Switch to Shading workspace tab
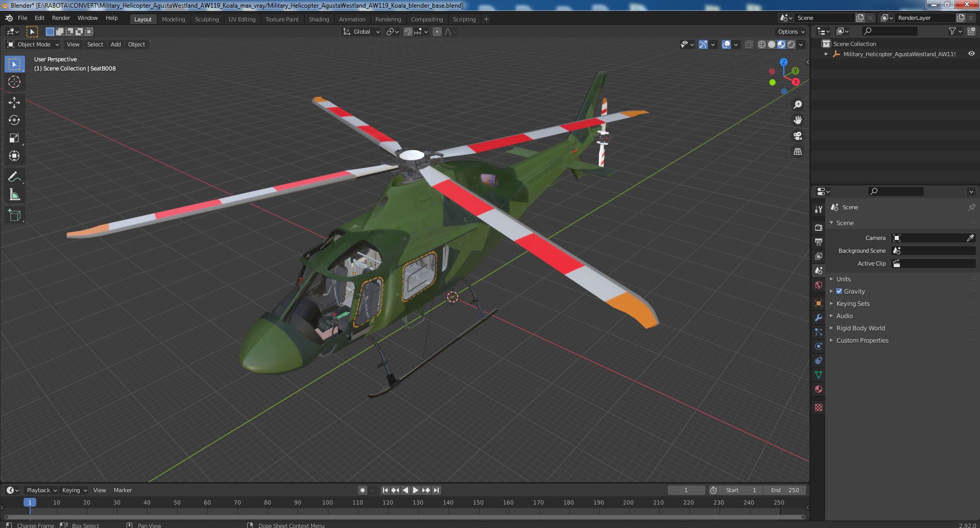Screen dimensions: 980x528 pyautogui.click(x=319, y=19)
